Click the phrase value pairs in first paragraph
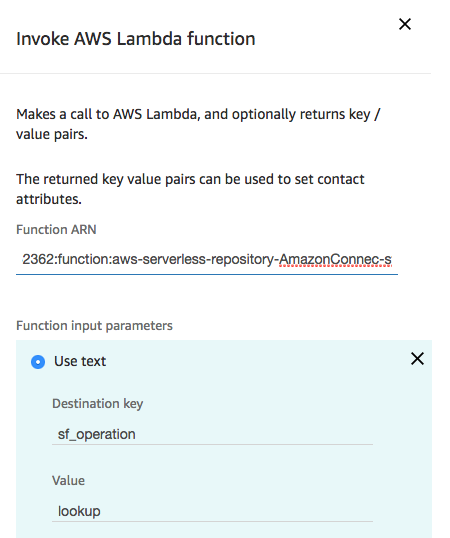 tap(52, 134)
